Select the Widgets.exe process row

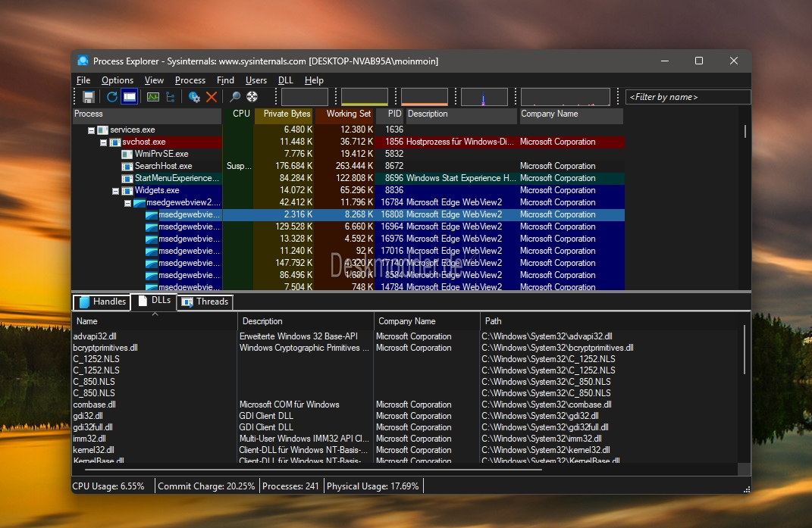click(x=349, y=190)
